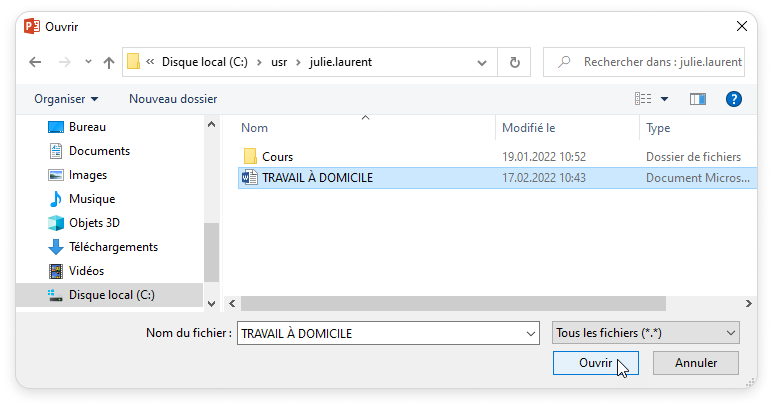The width and height of the screenshot is (773, 408).
Task: Select Téléchargements in the sidebar
Action: click(112, 247)
